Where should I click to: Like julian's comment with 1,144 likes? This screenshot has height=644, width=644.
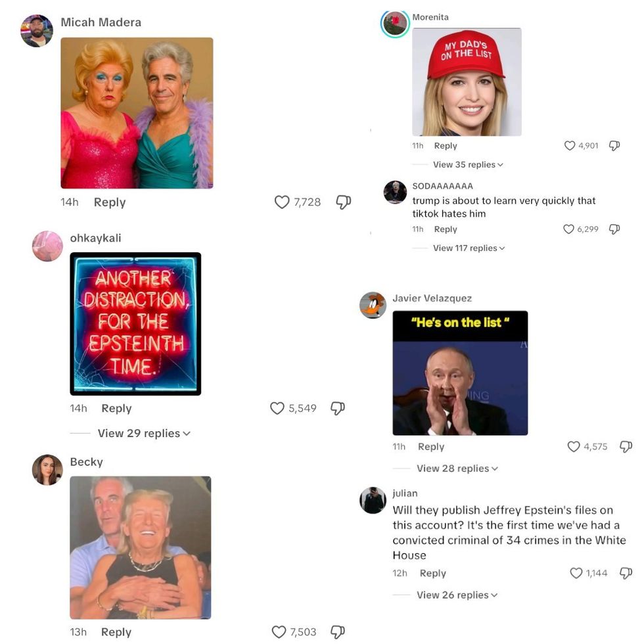tap(576, 573)
